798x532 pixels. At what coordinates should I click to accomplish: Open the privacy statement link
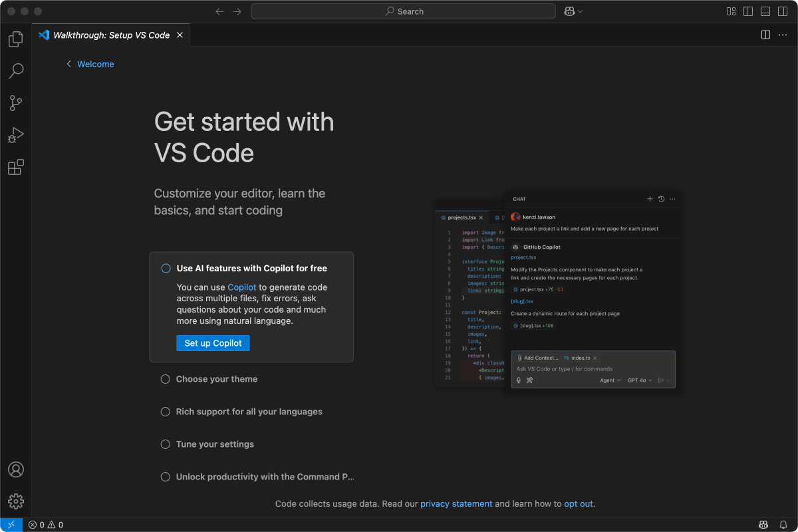[456, 504]
